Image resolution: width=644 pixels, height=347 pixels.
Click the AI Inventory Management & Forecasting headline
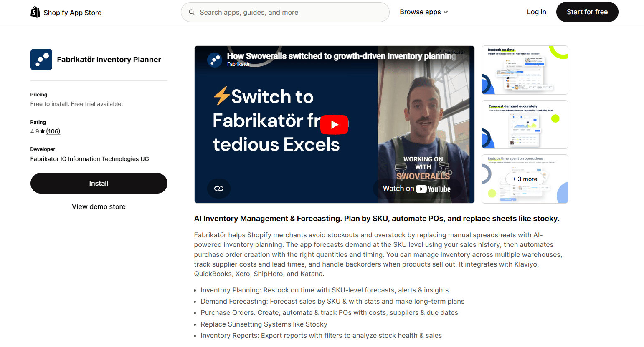tap(377, 219)
